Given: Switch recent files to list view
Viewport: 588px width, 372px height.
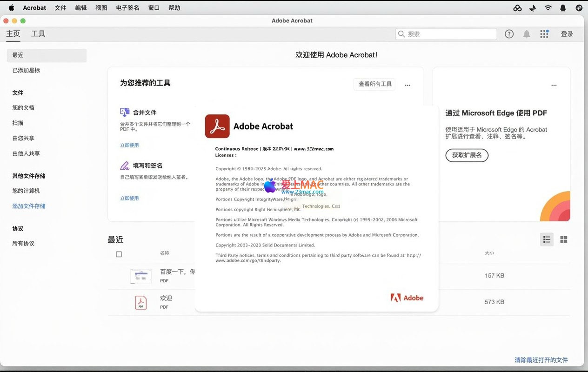Looking at the screenshot, I should pyautogui.click(x=547, y=239).
